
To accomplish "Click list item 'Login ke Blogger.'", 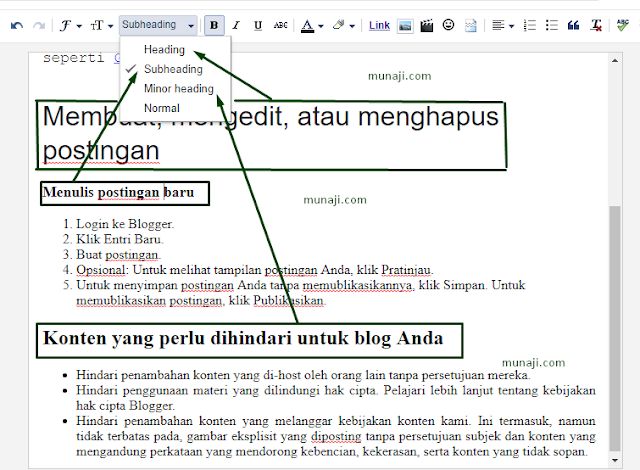I will coord(125,224).
